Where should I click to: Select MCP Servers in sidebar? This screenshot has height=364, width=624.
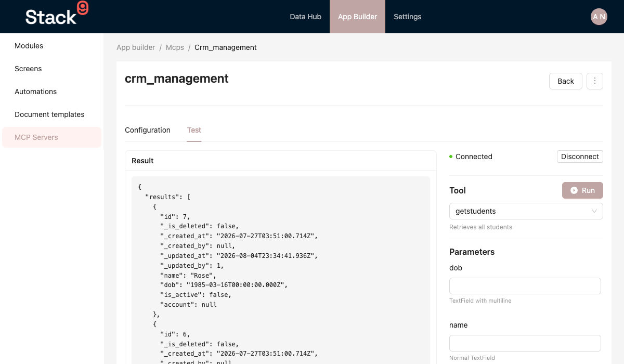[52, 137]
